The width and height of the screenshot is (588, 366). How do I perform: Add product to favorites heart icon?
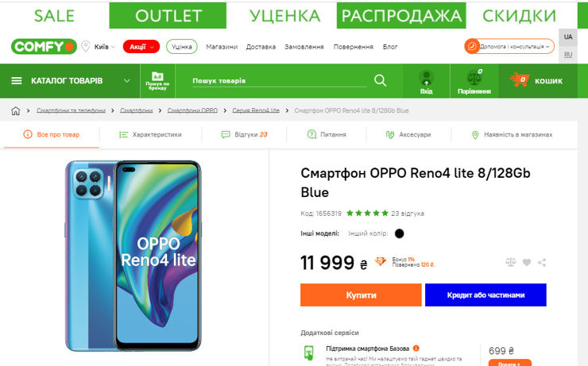[x=527, y=263]
